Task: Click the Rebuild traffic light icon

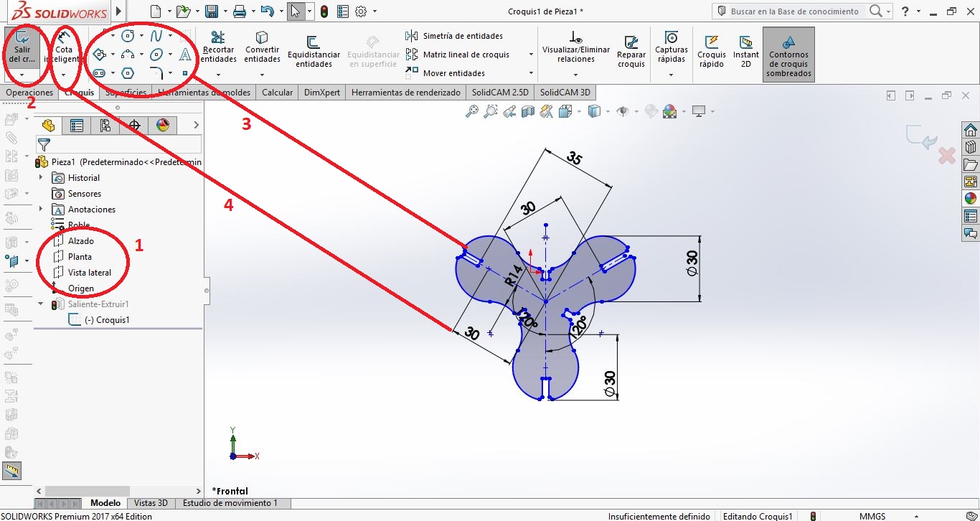Action: click(x=324, y=11)
